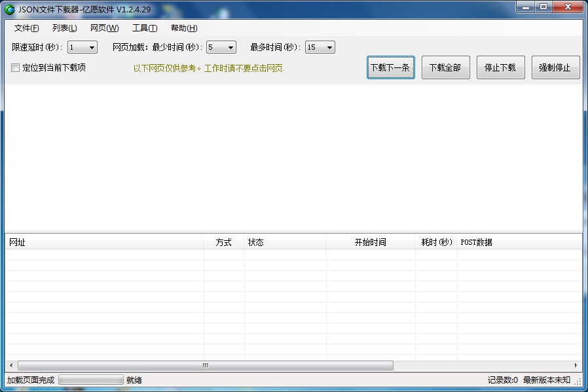Open the 帮助(H) menu
Screen dimensions: 588x392
[x=184, y=28]
